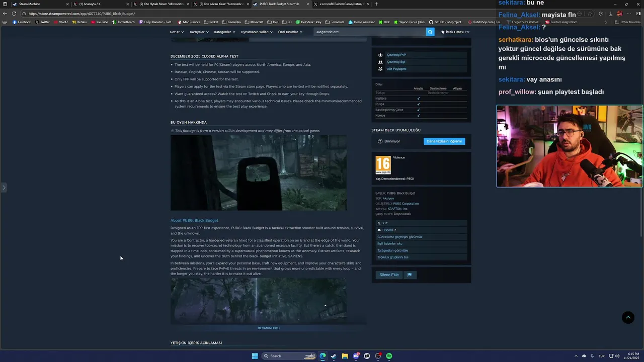Open the Twitter bookmark
The width and height of the screenshot is (644, 362).
click(x=43, y=22)
